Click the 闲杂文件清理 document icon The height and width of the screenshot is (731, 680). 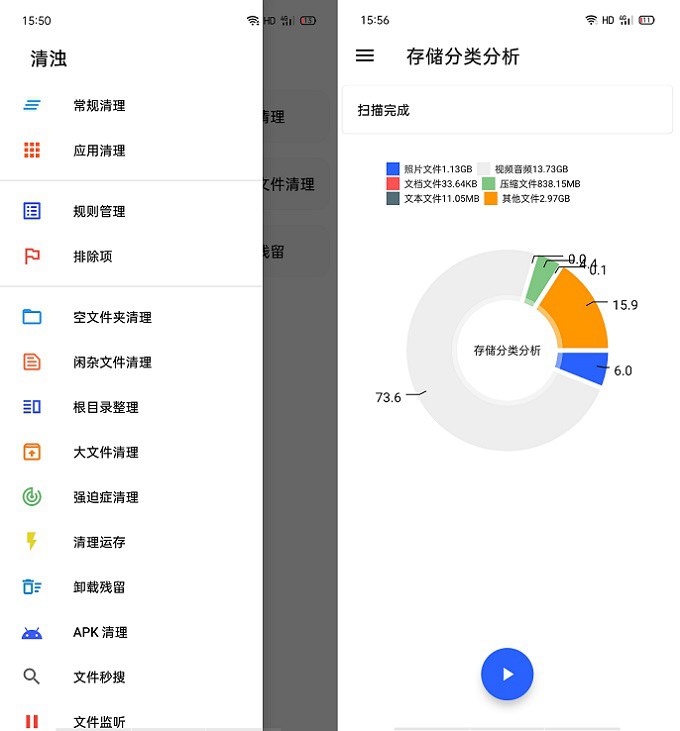click(x=32, y=362)
